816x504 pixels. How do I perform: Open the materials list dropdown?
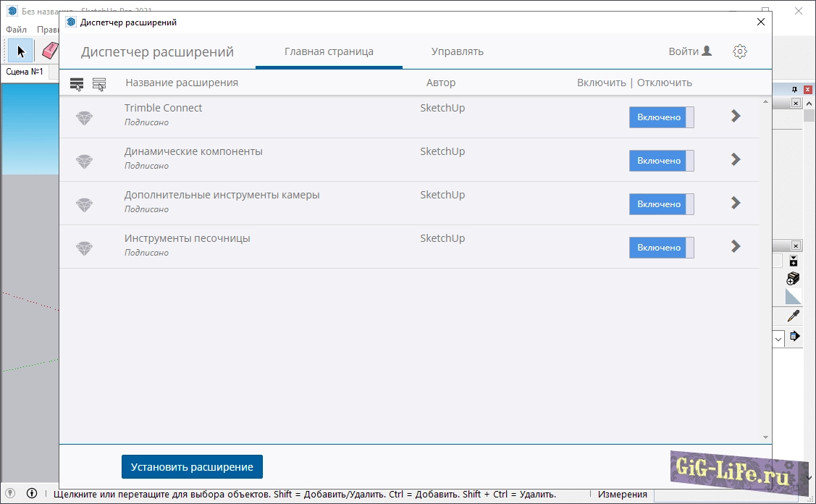pos(778,338)
